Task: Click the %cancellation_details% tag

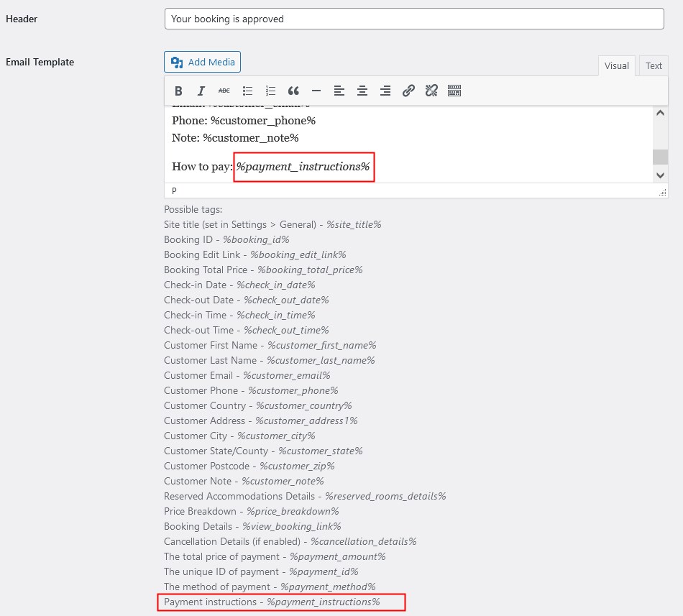Action: (363, 541)
